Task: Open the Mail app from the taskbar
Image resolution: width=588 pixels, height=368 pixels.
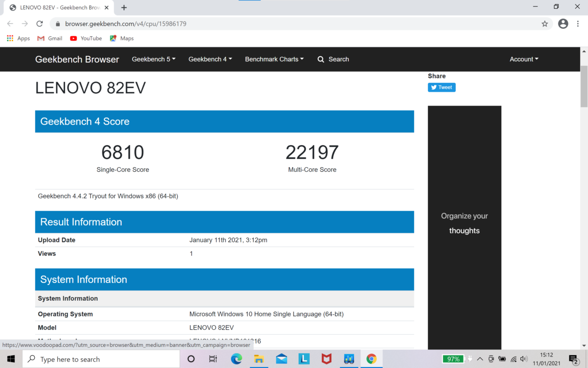Action: [281, 359]
